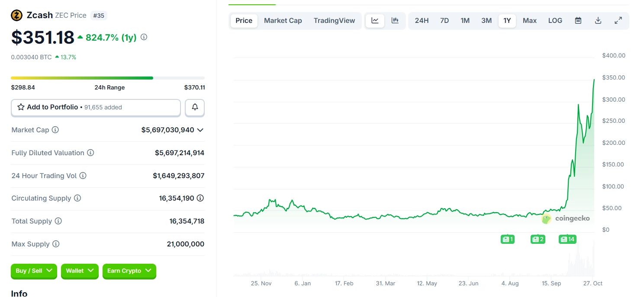This screenshot has height=297, width=644.
Task: Click the Market Cap info icon
Action: coord(55,130)
